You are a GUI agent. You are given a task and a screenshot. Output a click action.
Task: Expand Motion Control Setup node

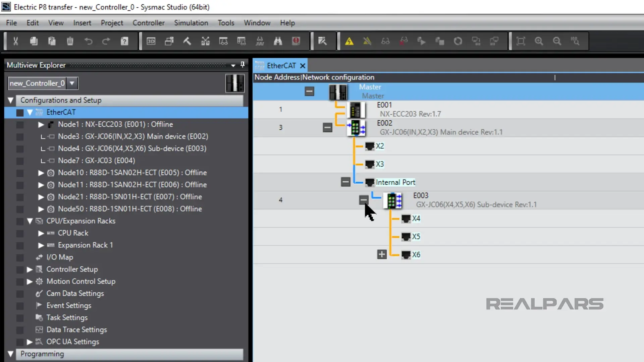coord(30,282)
